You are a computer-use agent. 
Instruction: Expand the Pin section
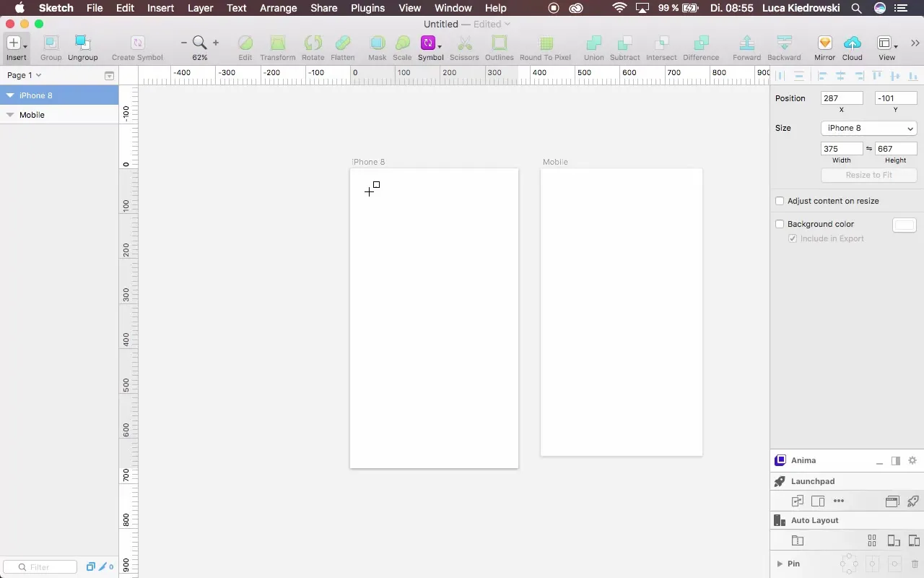click(780, 564)
